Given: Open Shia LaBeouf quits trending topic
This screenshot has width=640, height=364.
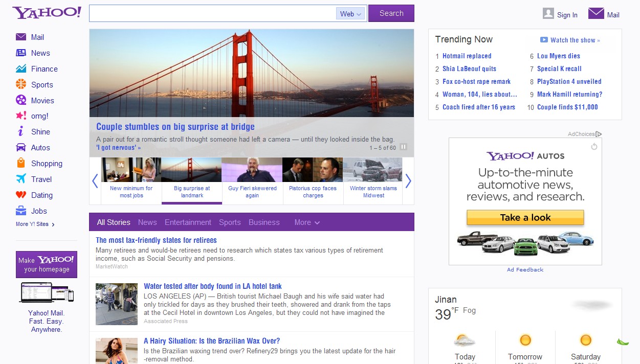Looking at the screenshot, I should [469, 69].
